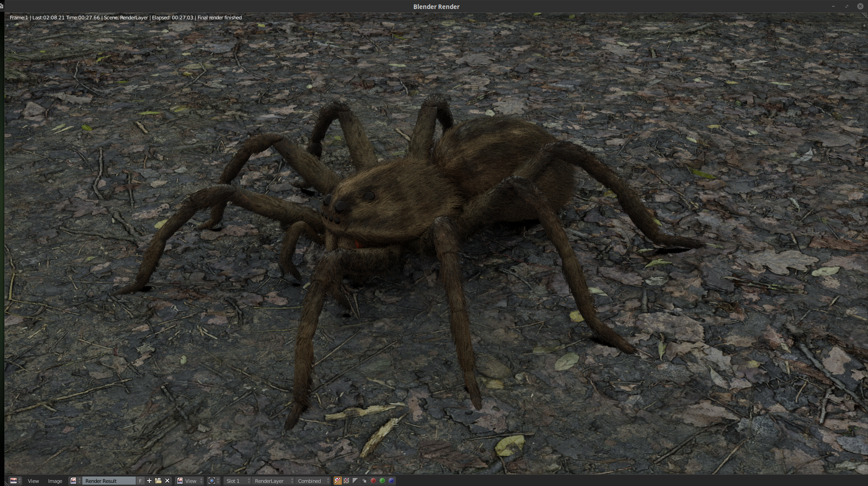Open the View menu in header
This screenshot has width=868, height=486.
tap(33, 481)
